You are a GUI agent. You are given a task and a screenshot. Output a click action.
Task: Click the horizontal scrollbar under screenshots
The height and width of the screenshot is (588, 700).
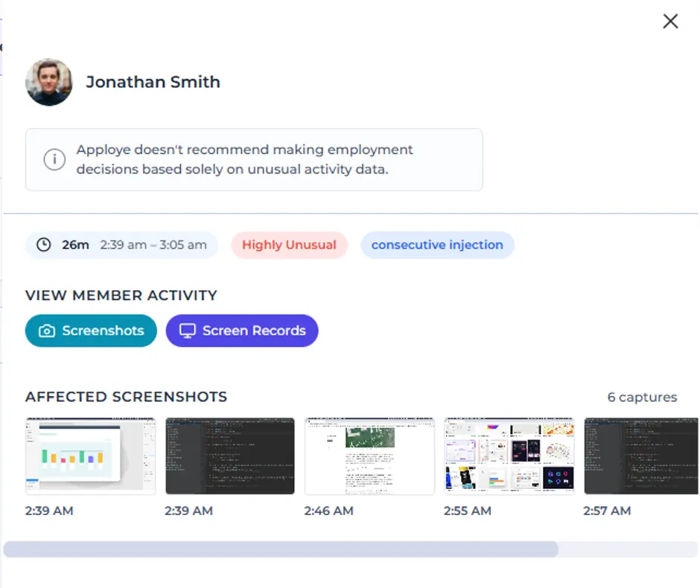click(280, 549)
